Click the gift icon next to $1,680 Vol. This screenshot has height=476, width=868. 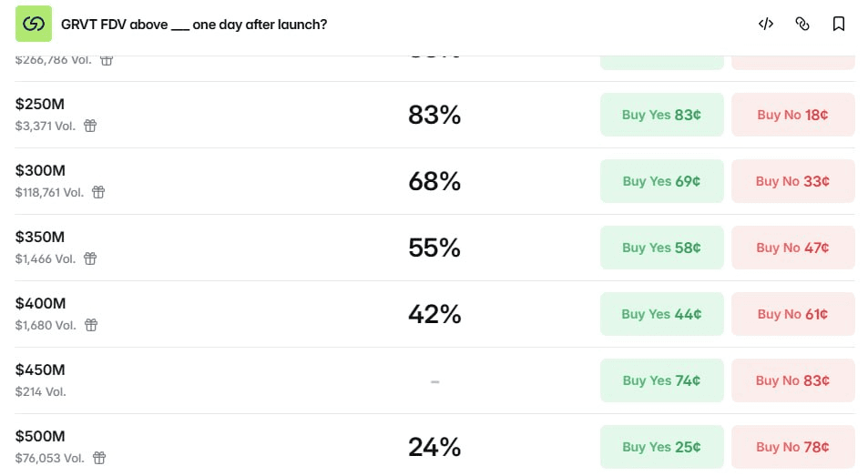click(91, 325)
